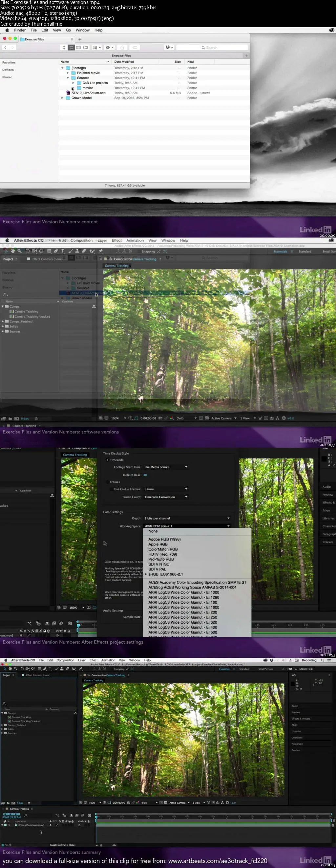This screenshot has width=336, height=868.
Task: Click the Share button in Finder toolbar
Action: [x=122, y=48]
